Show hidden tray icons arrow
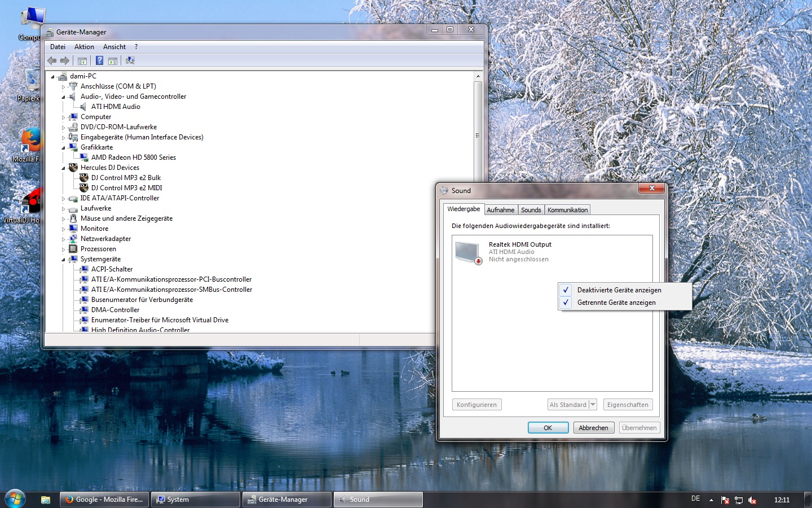The width and height of the screenshot is (812, 508). pos(711,500)
